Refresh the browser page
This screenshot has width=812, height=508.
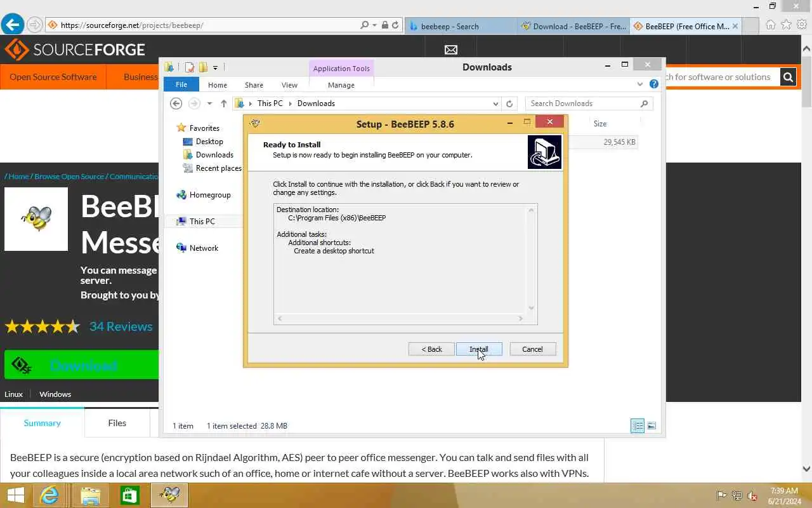coord(395,25)
